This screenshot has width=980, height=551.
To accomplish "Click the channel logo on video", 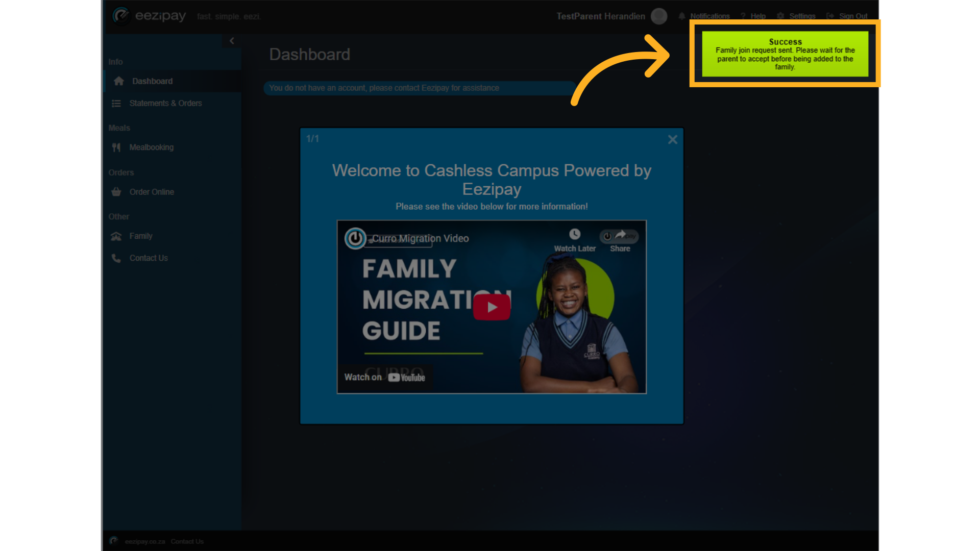I will point(355,238).
